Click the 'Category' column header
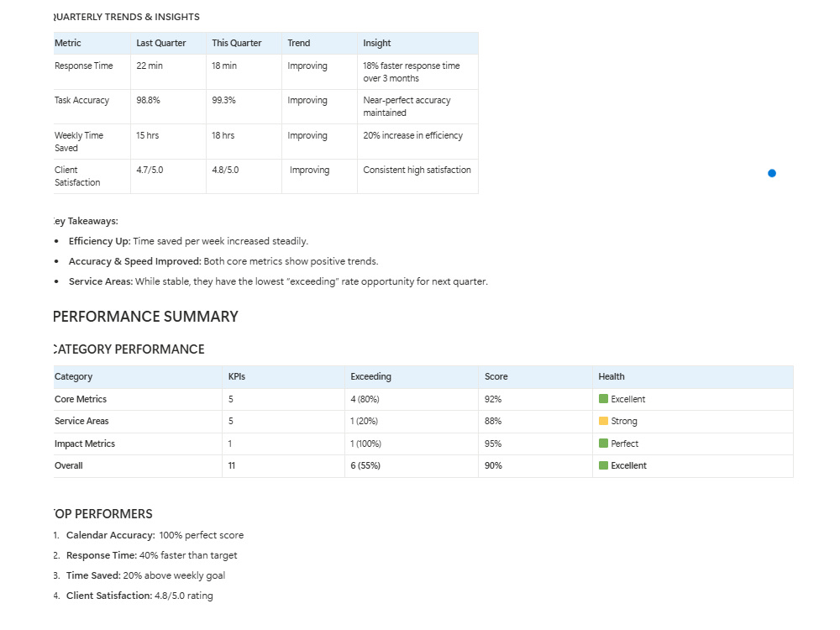 (x=73, y=376)
